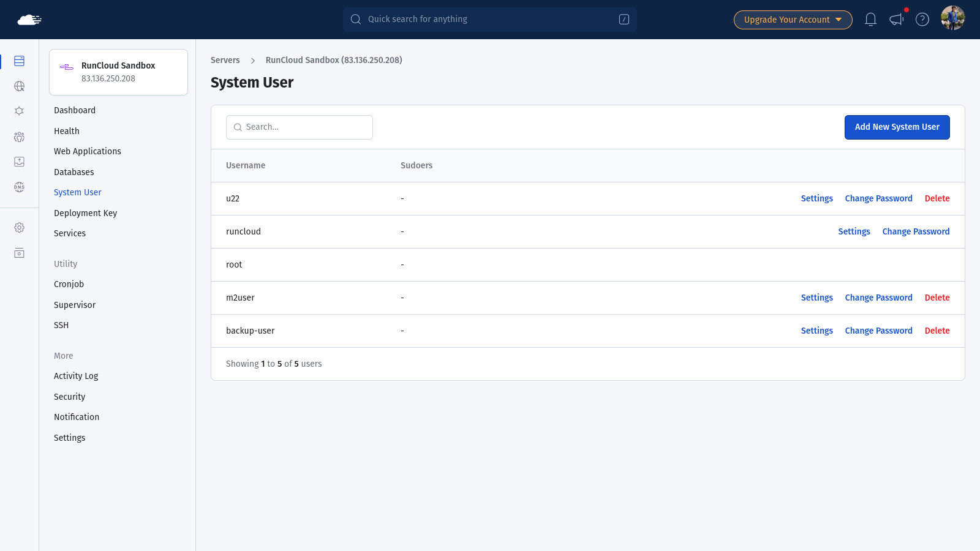Open Deployment Key in sidebar
Viewport: 980px width, 551px height.
(85, 213)
